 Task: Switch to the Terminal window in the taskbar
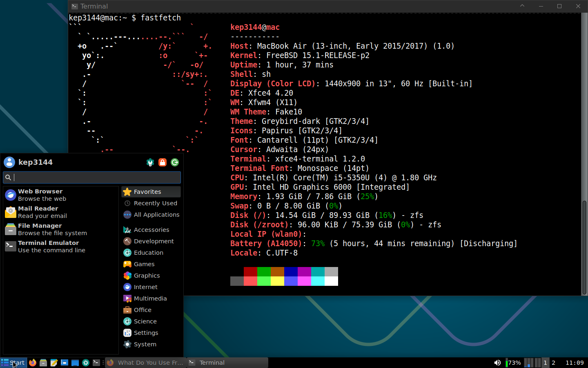pyautogui.click(x=227, y=363)
